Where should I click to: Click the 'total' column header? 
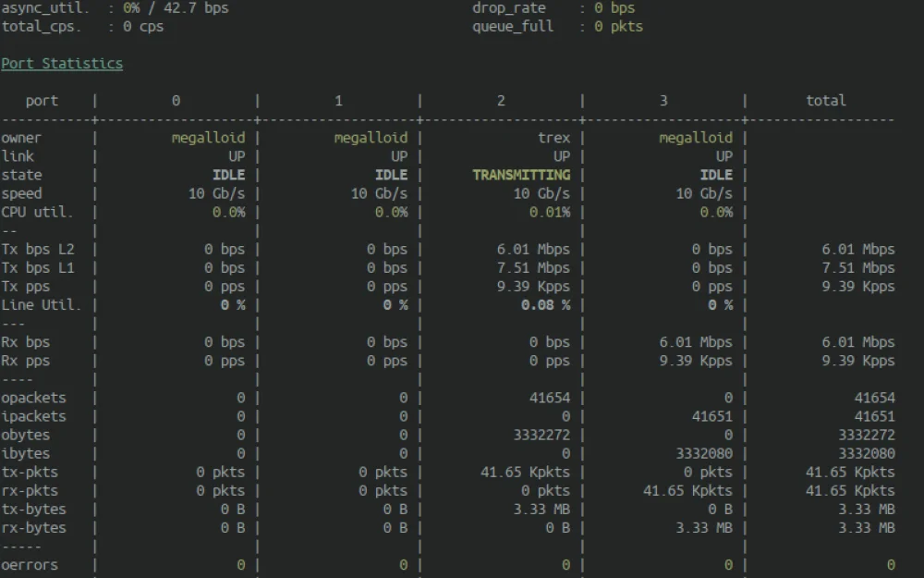(x=825, y=101)
